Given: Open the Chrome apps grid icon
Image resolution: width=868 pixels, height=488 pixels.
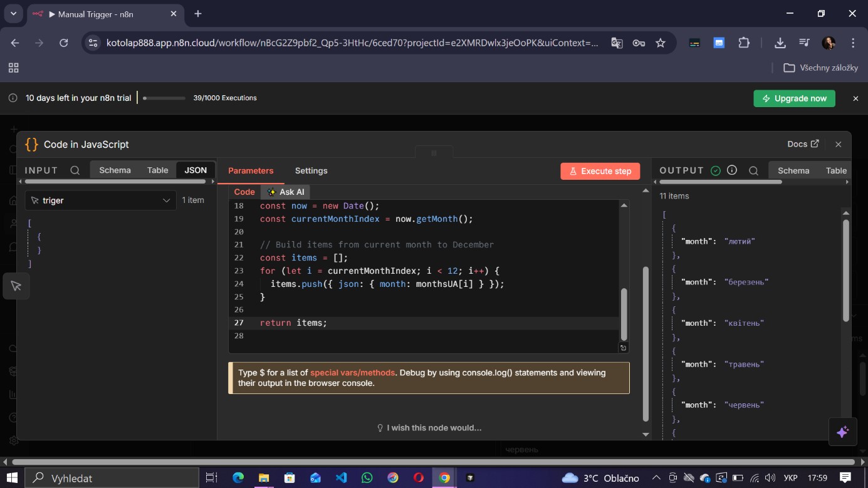Looking at the screenshot, I should [x=13, y=68].
